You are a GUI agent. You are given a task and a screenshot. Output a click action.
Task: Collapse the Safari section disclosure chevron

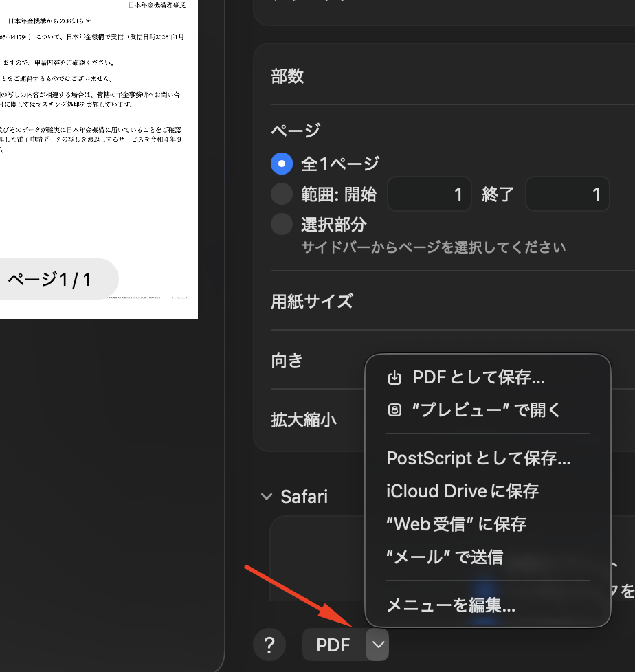coord(267,497)
